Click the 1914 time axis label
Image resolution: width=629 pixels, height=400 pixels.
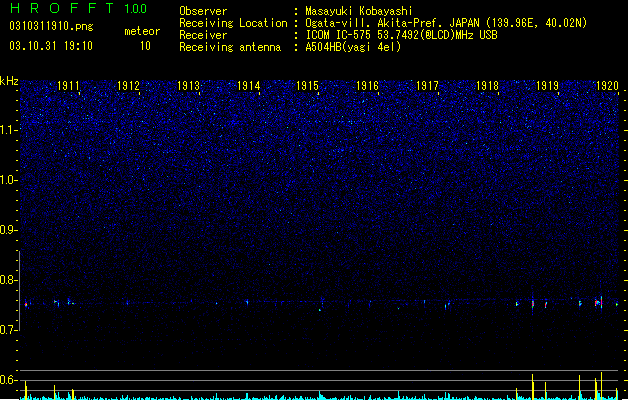(248, 86)
